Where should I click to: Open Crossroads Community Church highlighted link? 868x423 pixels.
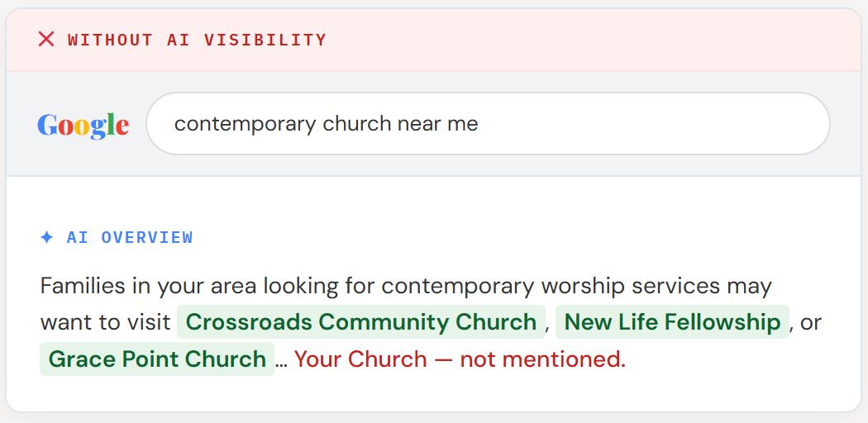pos(361,322)
